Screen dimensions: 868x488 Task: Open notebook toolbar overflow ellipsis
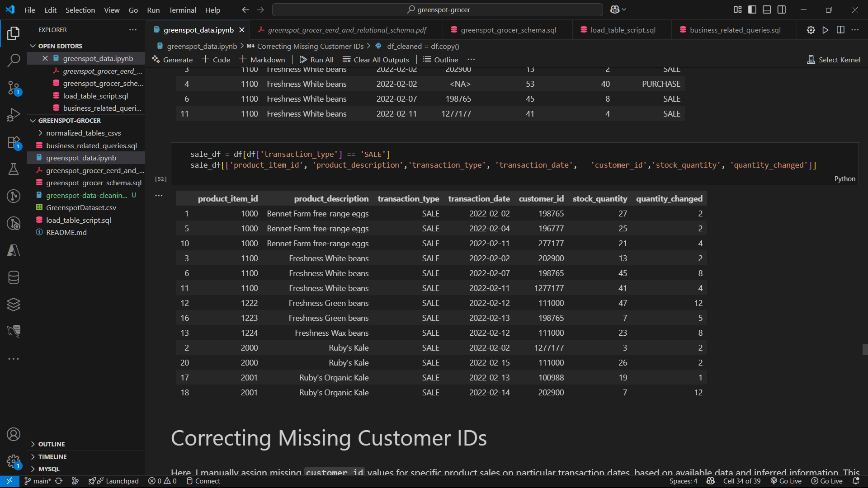[471, 60]
